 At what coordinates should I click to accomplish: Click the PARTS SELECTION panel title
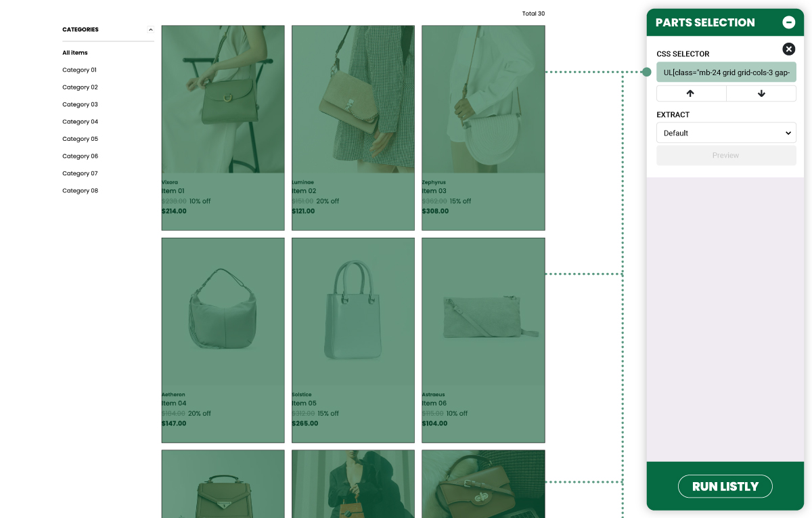[705, 22]
